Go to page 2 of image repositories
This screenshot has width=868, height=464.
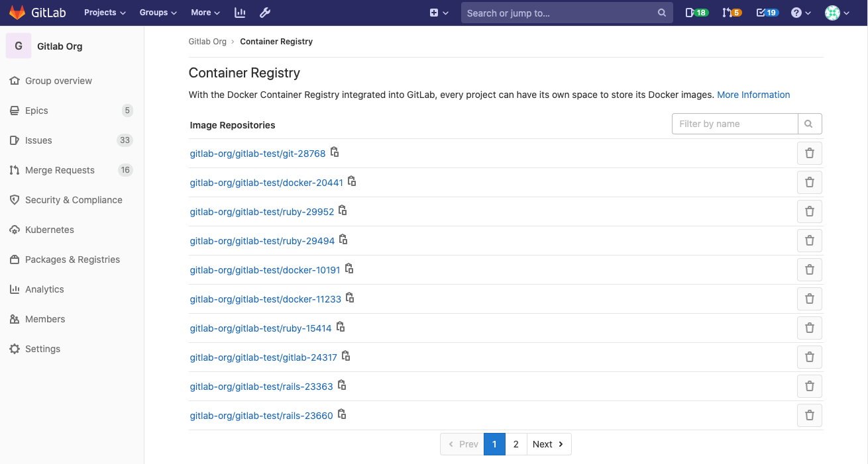(515, 443)
